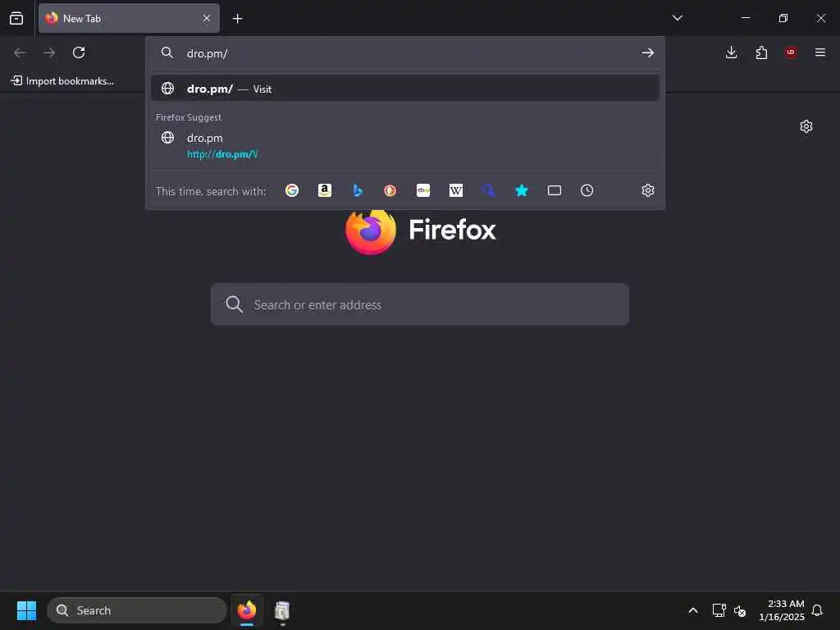Click Import bookmarks link
Viewport: 840px width, 630px height.
(x=62, y=81)
